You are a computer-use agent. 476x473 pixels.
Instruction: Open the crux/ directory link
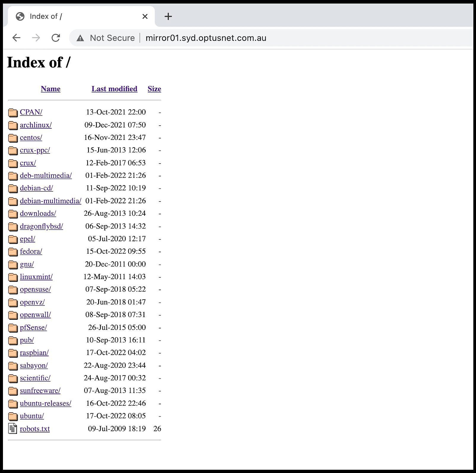tap(28, 163)
